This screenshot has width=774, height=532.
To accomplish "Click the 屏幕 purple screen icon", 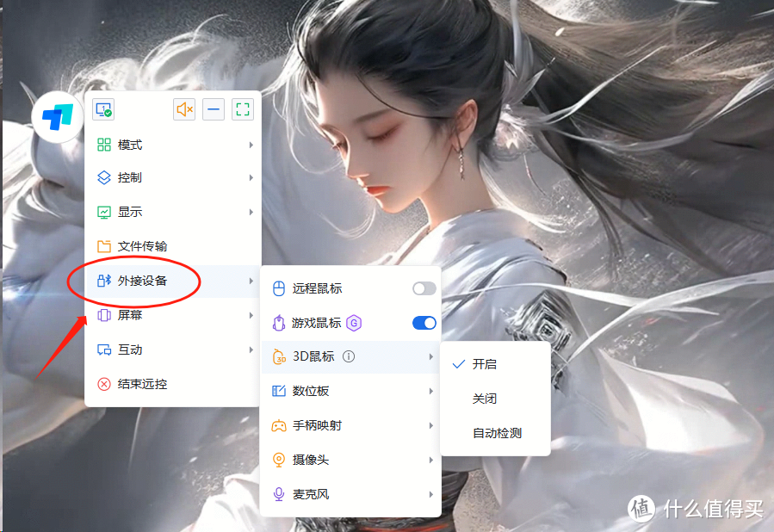I will coord(104,315).
